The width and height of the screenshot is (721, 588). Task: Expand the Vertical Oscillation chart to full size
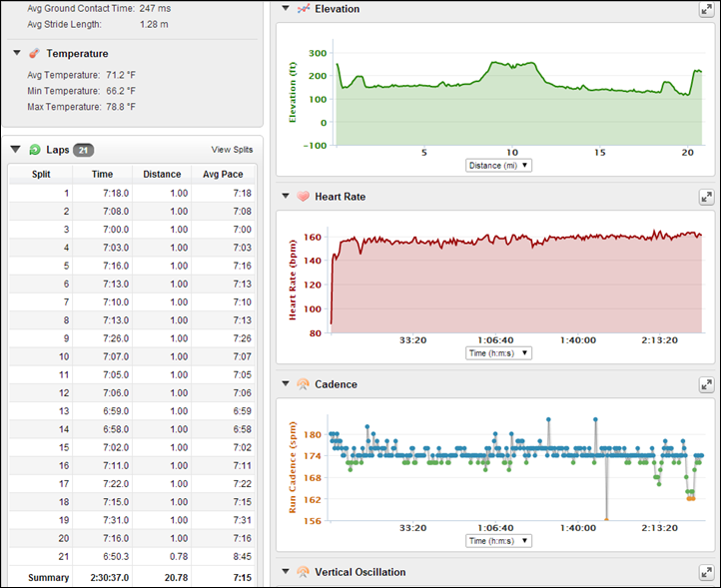706,572
